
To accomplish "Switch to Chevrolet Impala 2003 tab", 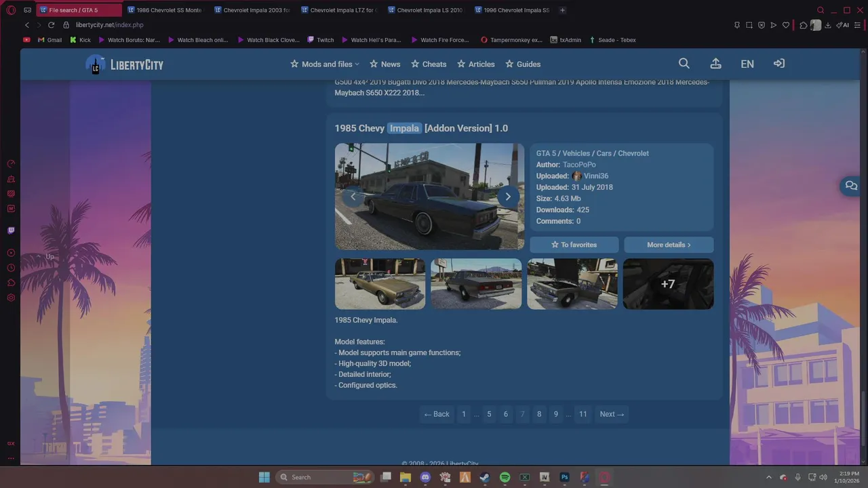I will click(252, 10).
